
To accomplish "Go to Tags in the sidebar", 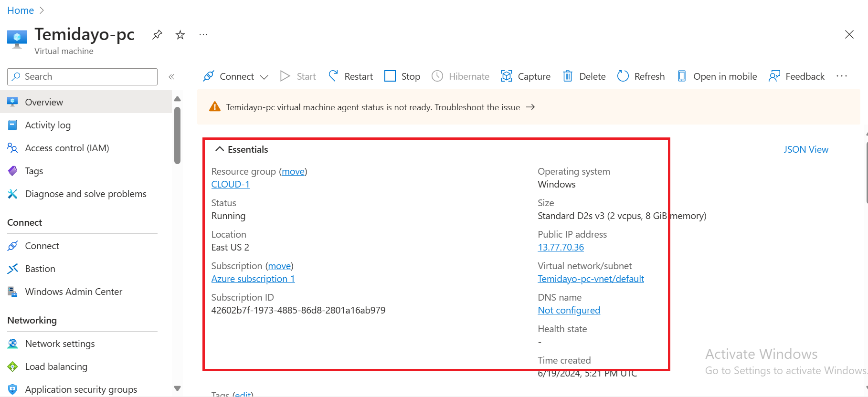I will pos(34,171).
